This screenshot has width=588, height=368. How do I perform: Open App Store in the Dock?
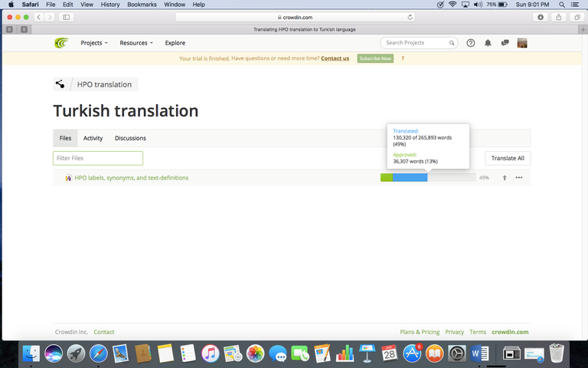pyautogui.click(x=412, y=353)
